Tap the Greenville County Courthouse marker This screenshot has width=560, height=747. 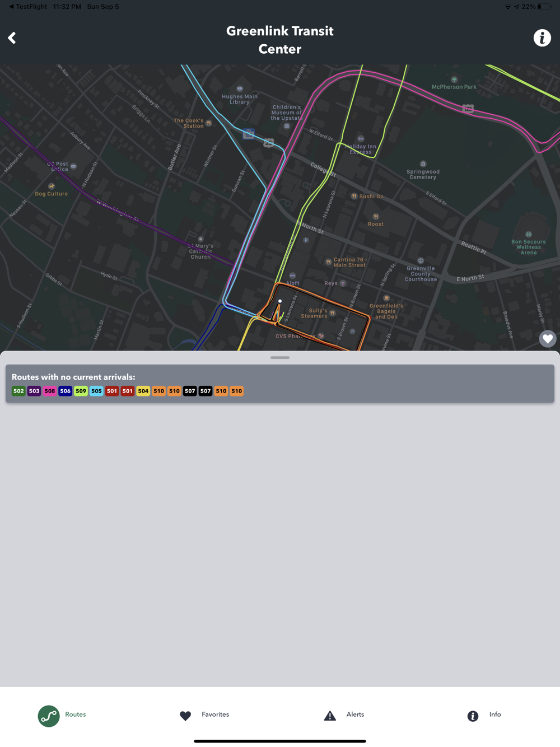click(421, 261)
